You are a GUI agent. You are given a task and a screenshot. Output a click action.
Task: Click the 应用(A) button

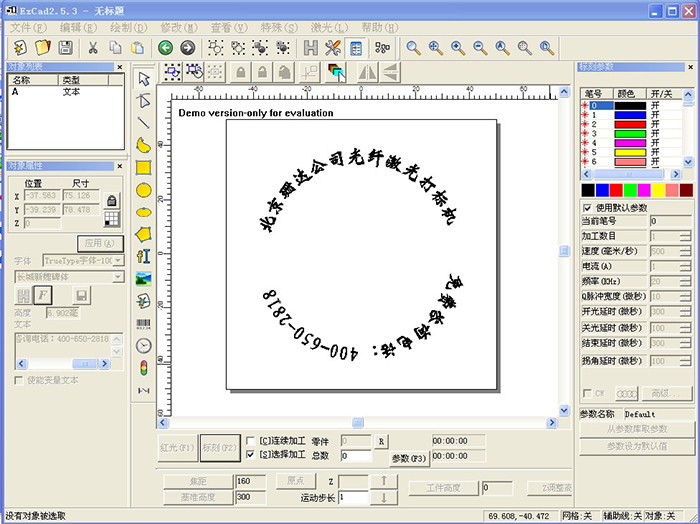pos(100,244)
